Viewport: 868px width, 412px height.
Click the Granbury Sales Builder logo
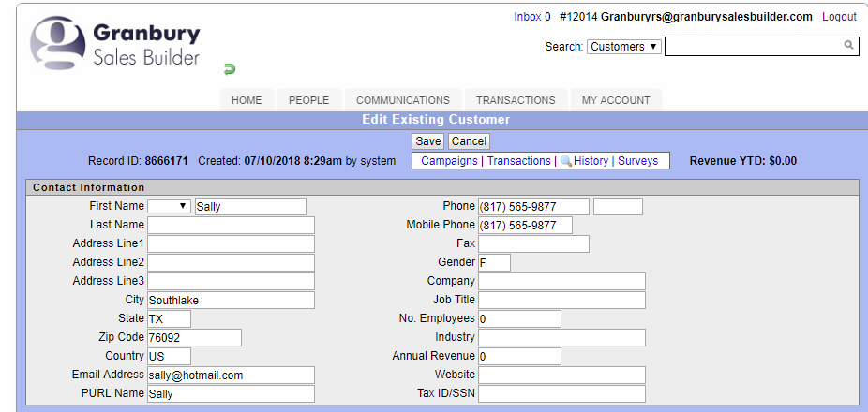(x=115, y=42)
